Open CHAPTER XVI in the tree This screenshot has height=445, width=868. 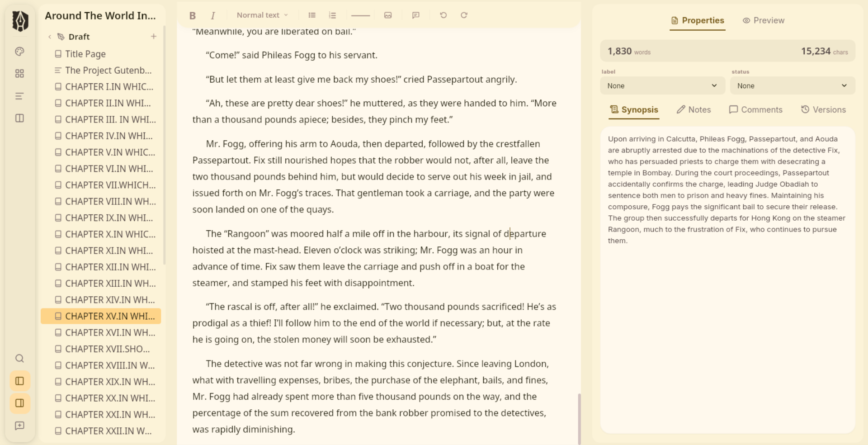pos(101,332)
